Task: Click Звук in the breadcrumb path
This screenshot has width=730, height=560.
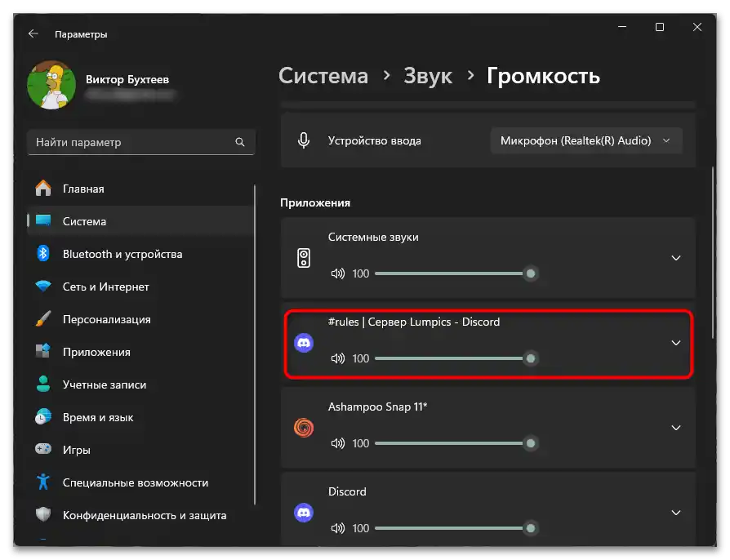Action: [428, 75]
